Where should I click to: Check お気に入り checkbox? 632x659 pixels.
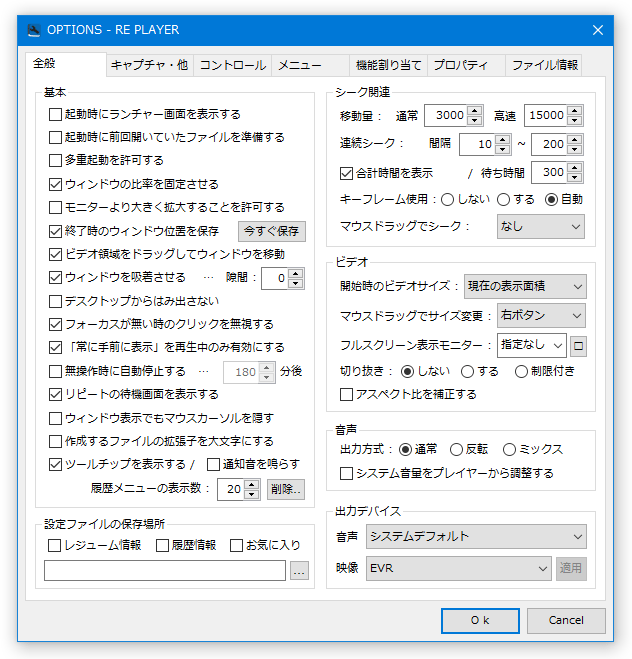(236, 545)
